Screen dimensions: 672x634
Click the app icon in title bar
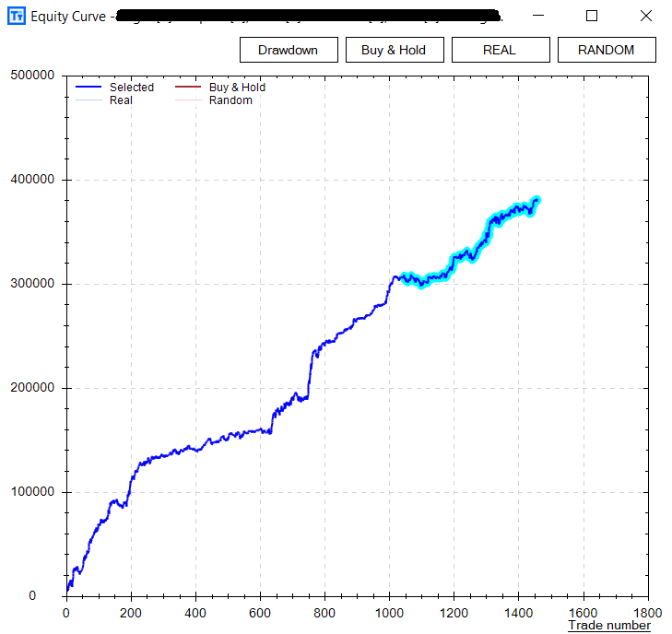(16, 16)
